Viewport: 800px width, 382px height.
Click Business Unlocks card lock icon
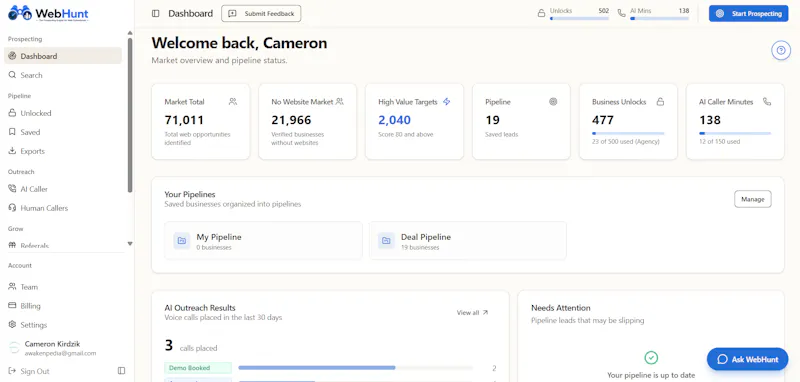660,101
